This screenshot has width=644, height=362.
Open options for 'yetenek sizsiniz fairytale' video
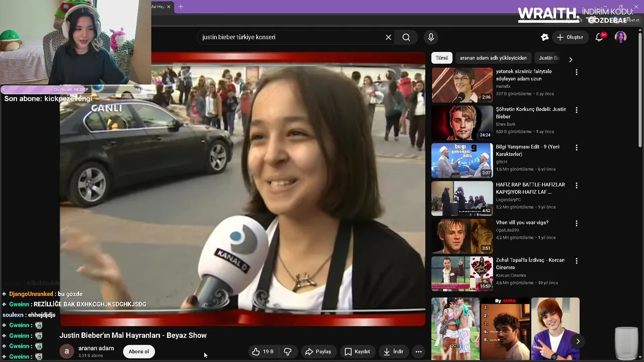pyautogui.click(x=577, y=72)
